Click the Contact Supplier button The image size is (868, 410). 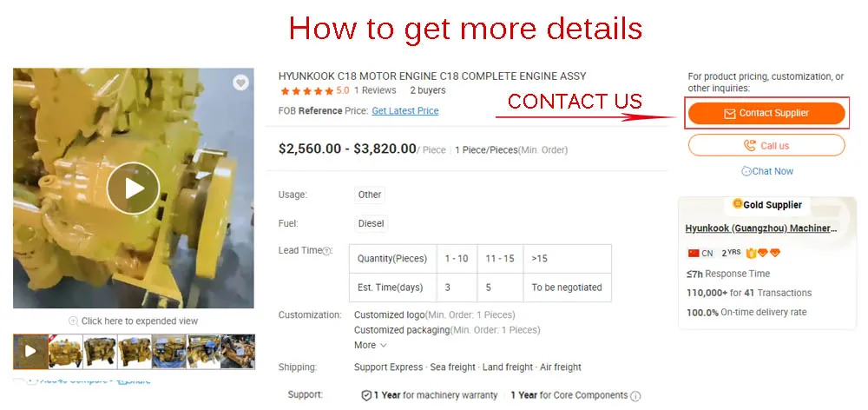766,113
